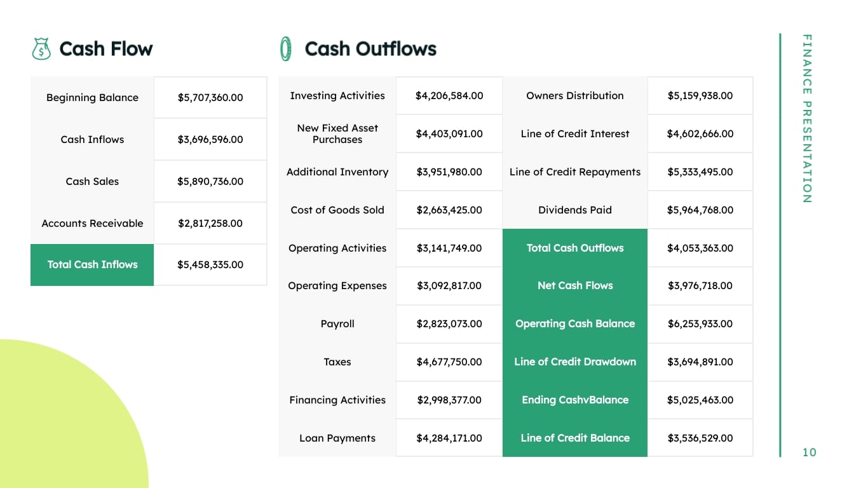Select the vertical Finance Presentation text
The width and height of the screenshot is (868, 488).
point(807,118)
